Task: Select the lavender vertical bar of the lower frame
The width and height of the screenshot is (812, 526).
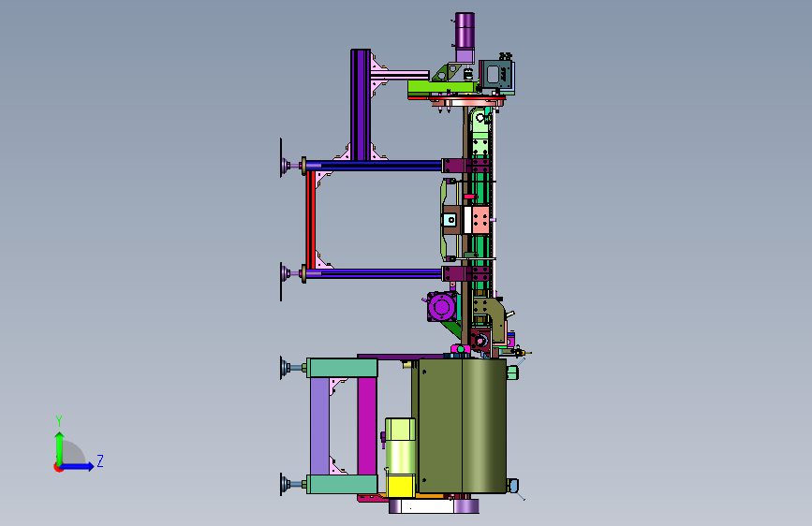Action: coord(319,426)
